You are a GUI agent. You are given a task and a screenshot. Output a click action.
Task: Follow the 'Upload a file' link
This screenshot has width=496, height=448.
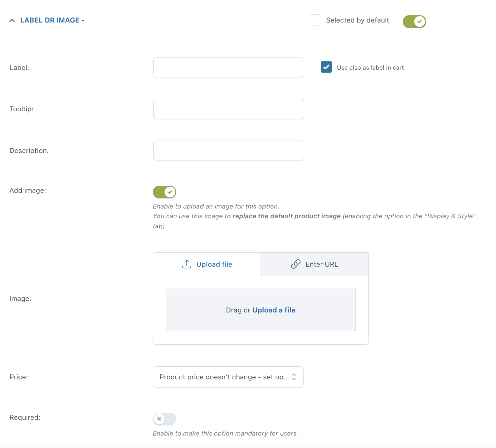point(274,310)
